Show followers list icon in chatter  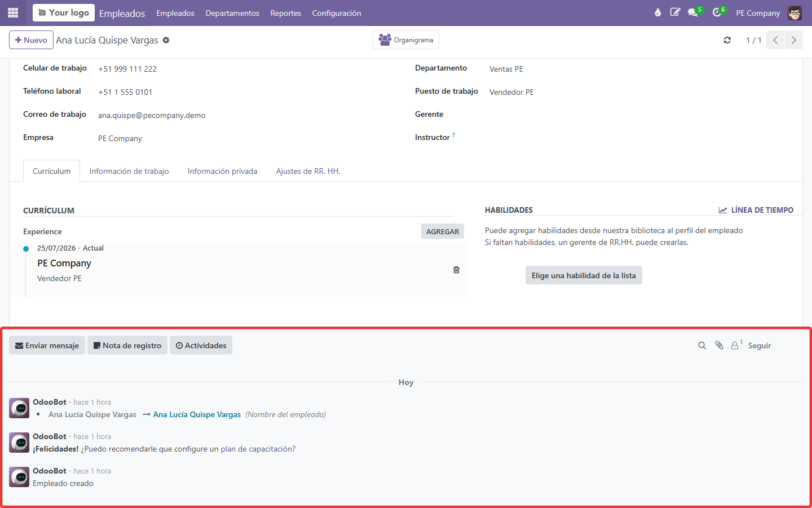pyautogui.click(x=736, y=345)
